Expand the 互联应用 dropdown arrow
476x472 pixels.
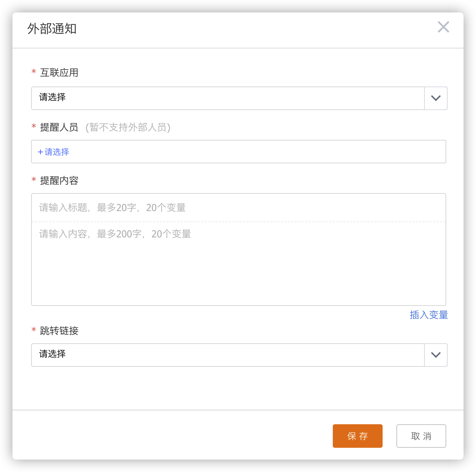point(436,98)
